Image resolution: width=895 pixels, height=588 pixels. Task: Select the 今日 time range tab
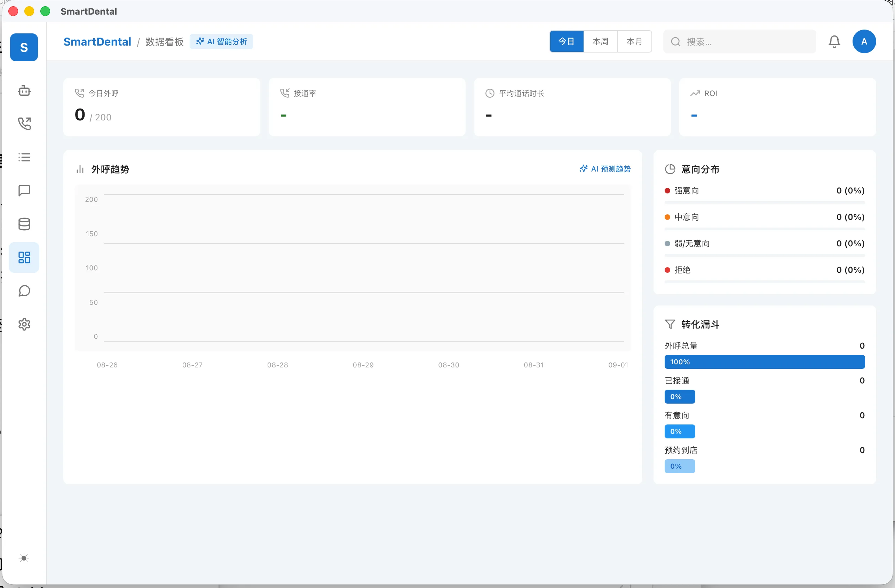click(566, 41)
